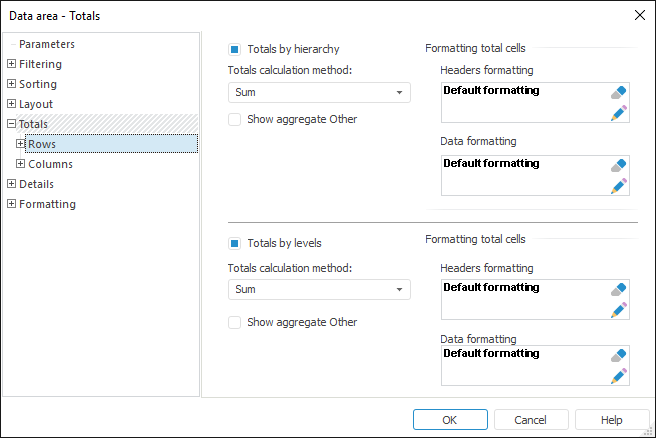
Task: Expand the Filtering tree node
Action: click(11, 64)
